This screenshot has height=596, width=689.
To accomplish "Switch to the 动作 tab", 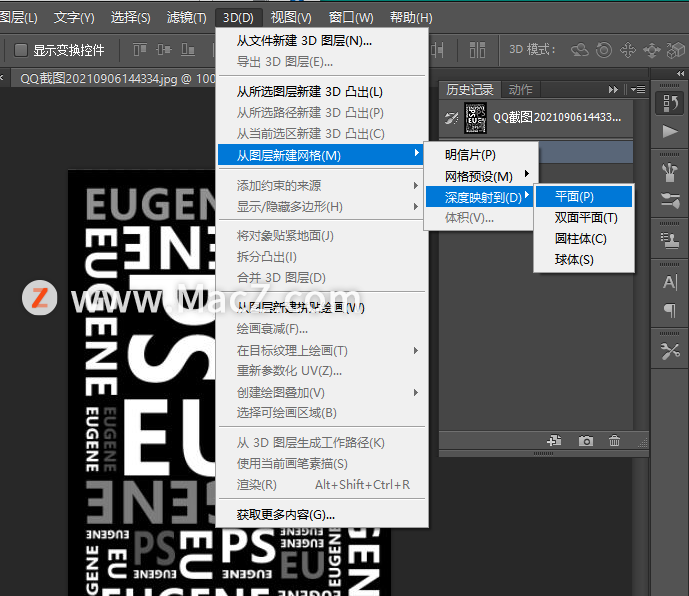I will point(521,90).
